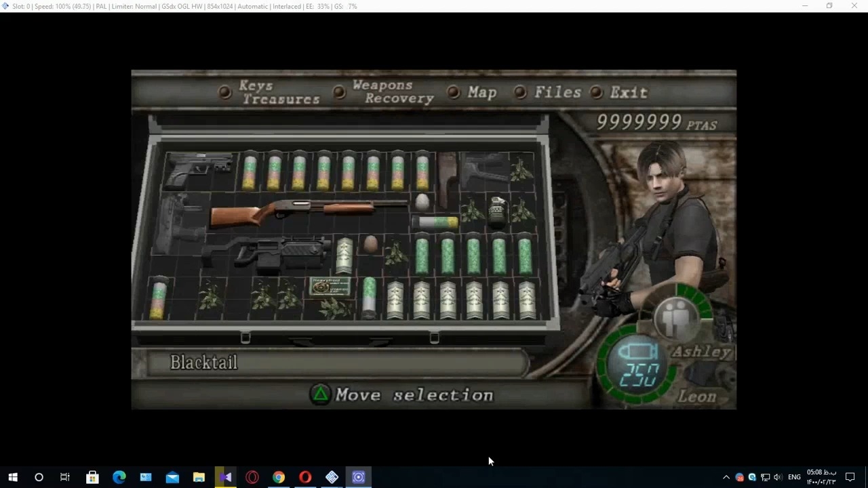This screenshot has height=488, width=868.
Task: Open the Keys Treasures tab
Action: pyautogui.click(x=279, y=92)
